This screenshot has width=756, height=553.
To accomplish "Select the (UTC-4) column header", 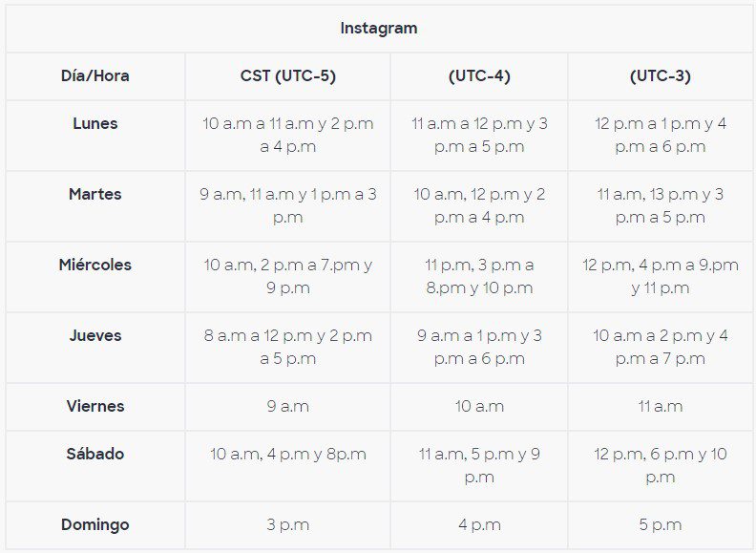I will point(479,75).
